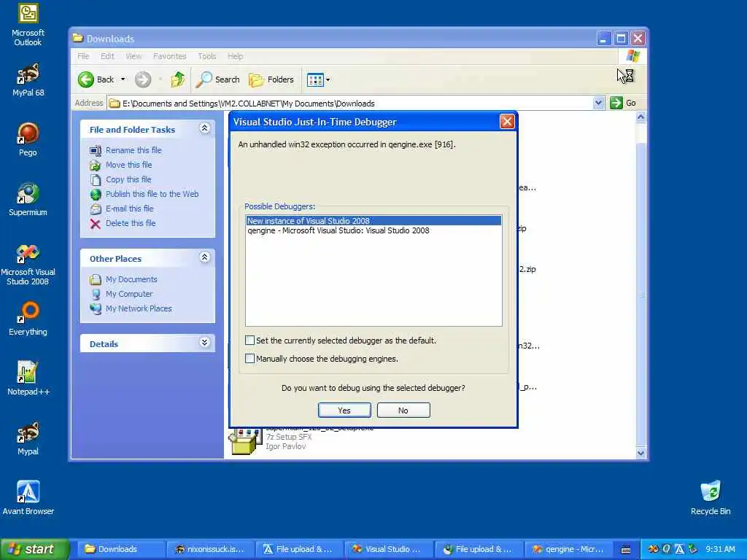The width and height of the screenshot is (747, 560).
Task: Check Set the currently selected debugger as default
Action: tap(249, 340)
